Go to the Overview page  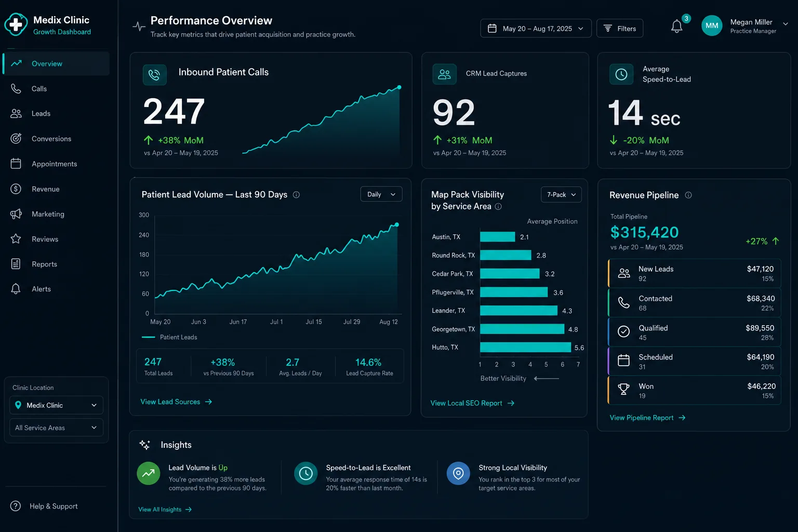pyautogui.click(x=56, y=63)
